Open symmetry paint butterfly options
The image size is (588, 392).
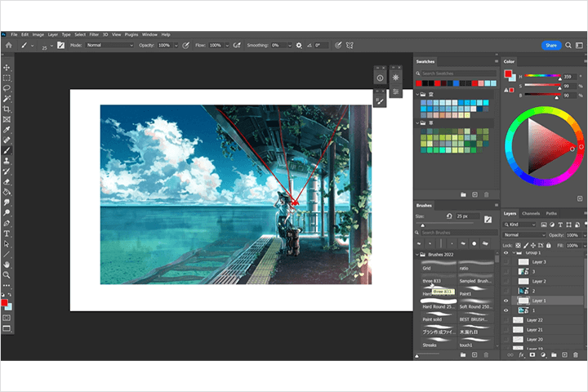tap(350, 46)
